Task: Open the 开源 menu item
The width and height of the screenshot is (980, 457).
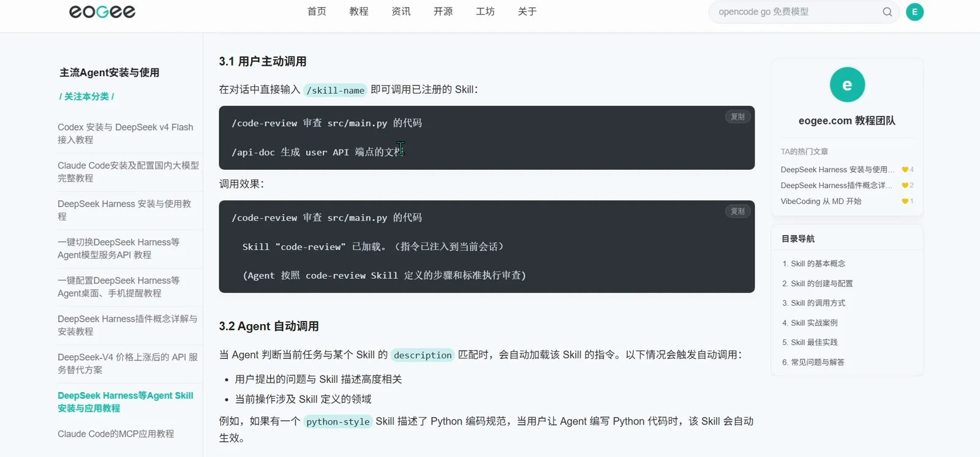Action: click(x=443, y=12)
